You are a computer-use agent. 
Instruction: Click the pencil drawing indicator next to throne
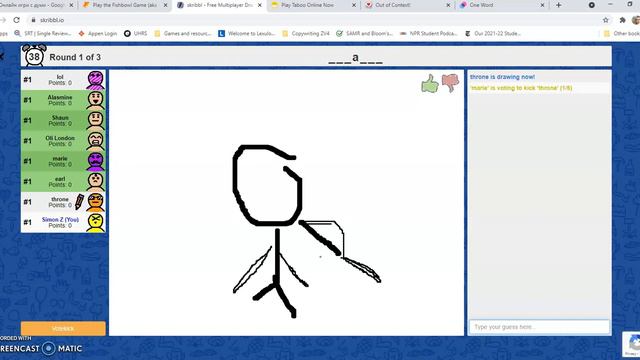79,202
